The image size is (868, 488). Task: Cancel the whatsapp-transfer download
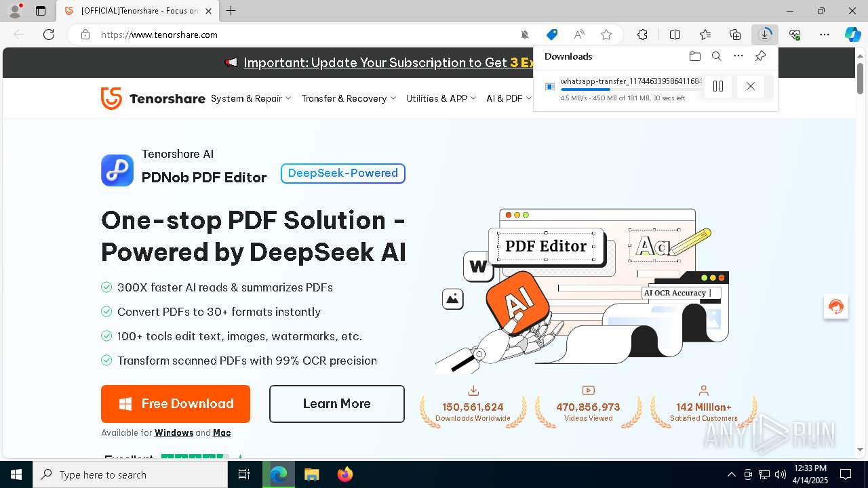tap(751, 86)
